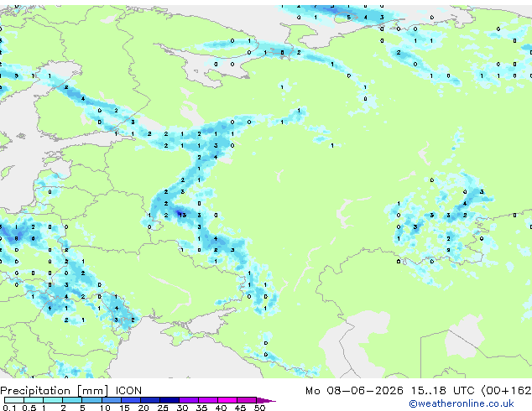Click the legend label '10'
This screenshot has width=532, height=411.
click(x=105, y=408)
